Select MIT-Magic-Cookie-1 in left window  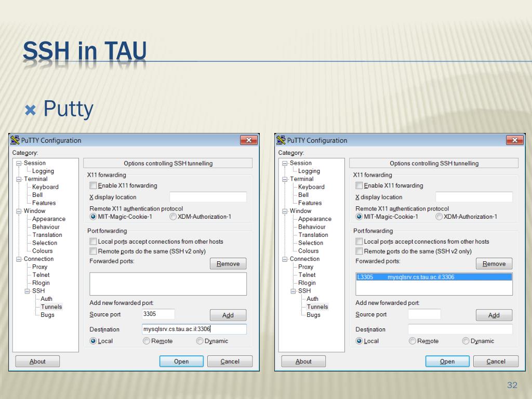(x=93, y=217)
